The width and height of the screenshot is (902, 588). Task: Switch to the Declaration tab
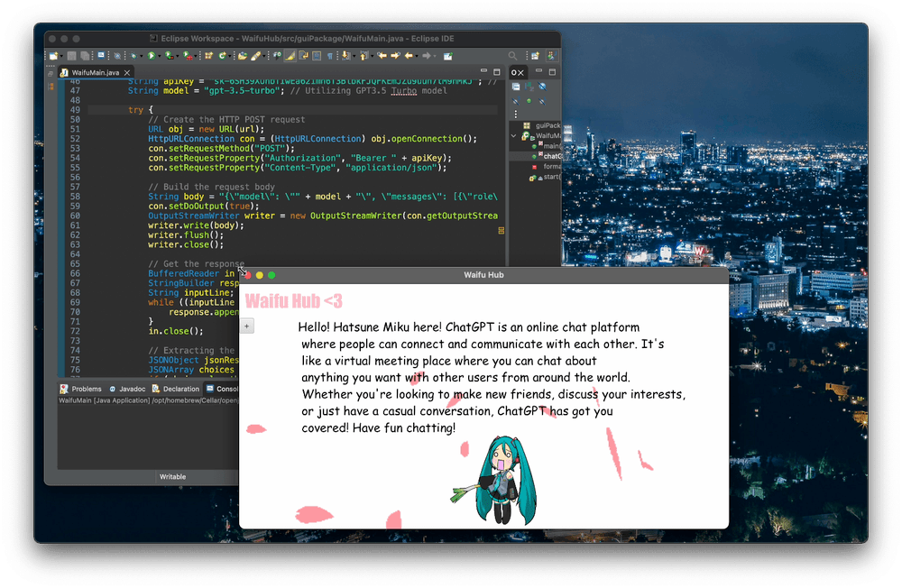pyautogui.click(x=176, y=389)
